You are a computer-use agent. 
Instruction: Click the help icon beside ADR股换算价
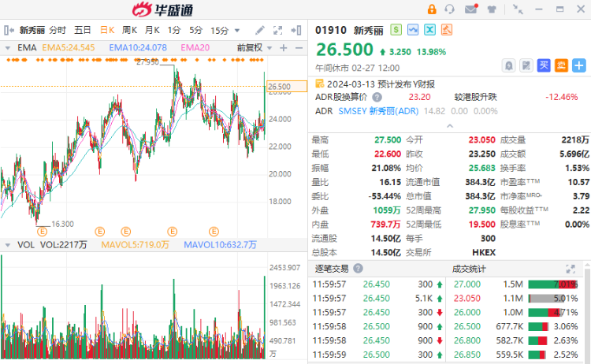(x=377, y=97)
